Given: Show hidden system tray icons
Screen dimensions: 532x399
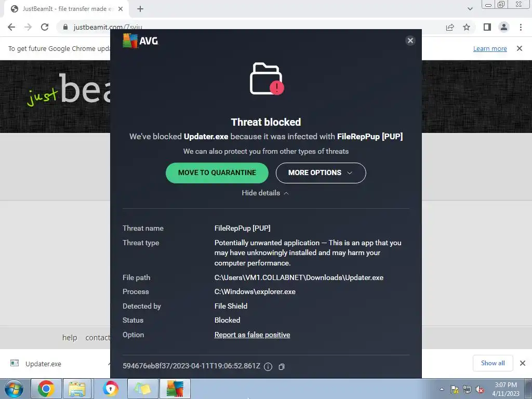Looking at the screenshot, I should click(442, 389).
